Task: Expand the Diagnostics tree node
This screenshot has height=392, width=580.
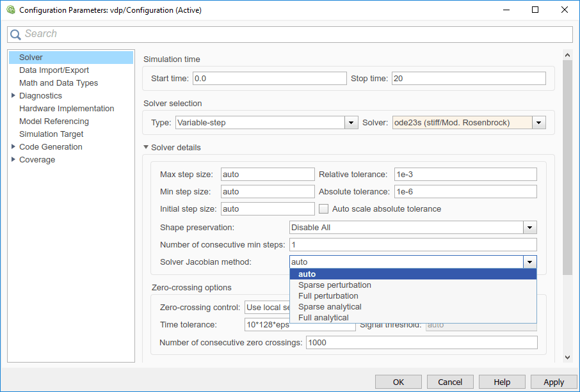Action: click(13, 96)
